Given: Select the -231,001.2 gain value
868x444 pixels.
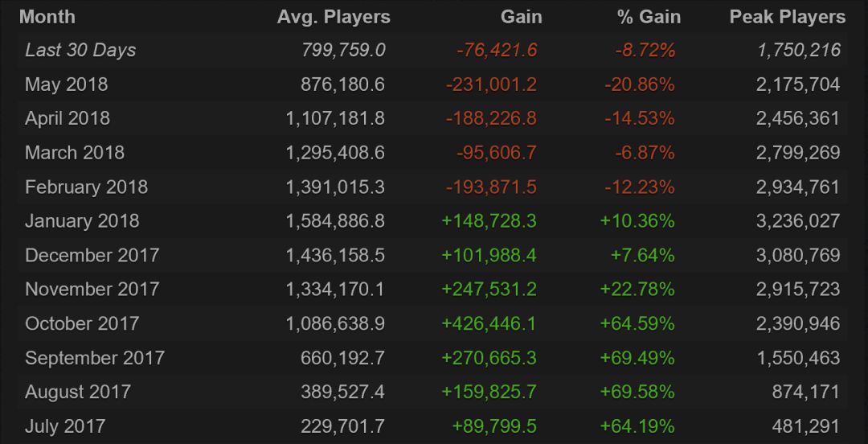Looking at the screenshot, I should pyautogui.click(x=491, y=84).
